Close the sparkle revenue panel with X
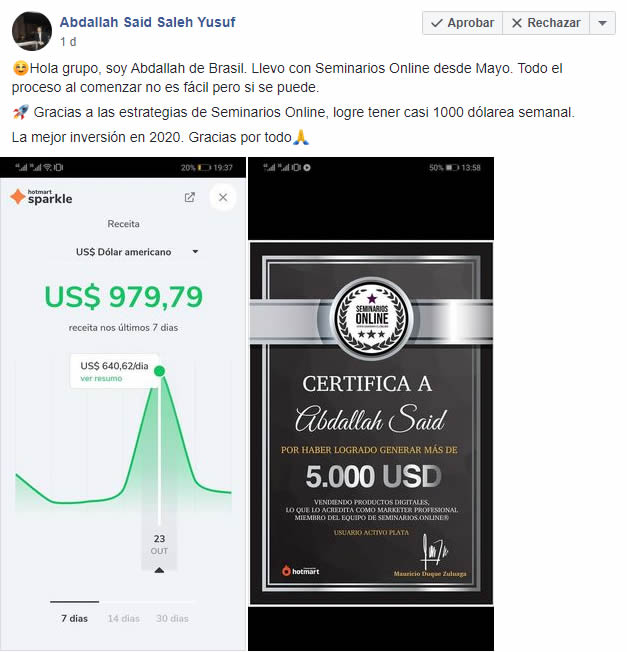 (223, 198)
